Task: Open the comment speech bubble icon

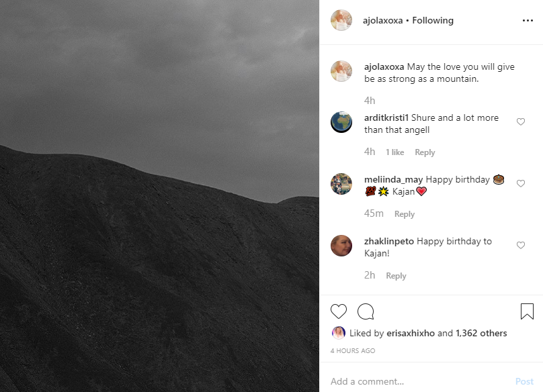Action: (366, 311)
